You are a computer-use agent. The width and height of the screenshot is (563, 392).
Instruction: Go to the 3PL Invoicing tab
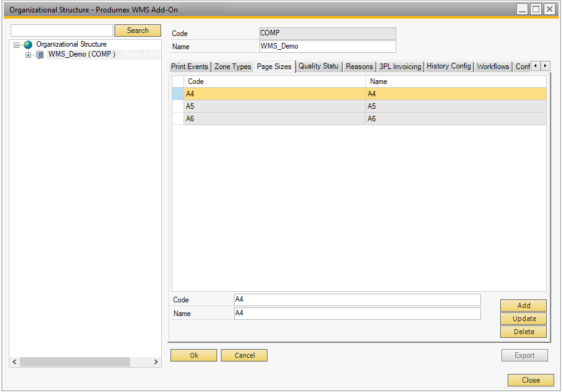click(x=400, y=67)
